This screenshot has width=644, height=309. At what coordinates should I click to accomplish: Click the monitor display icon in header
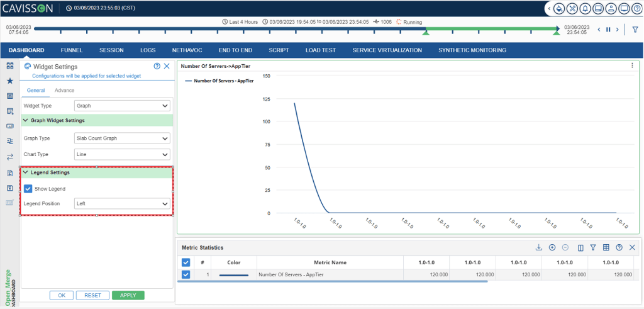(x=625, y=8)
